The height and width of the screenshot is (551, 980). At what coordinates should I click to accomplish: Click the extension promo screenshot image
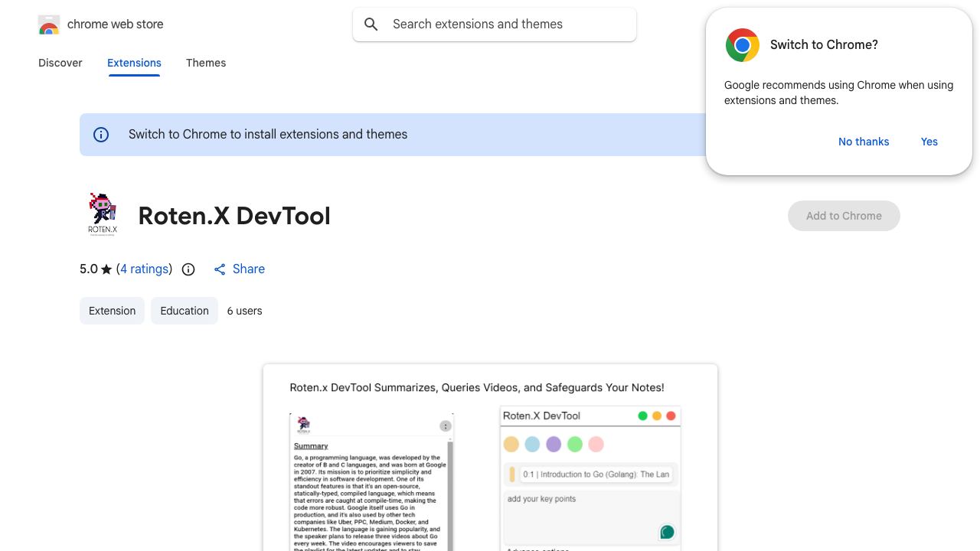[x=490, y=458]
